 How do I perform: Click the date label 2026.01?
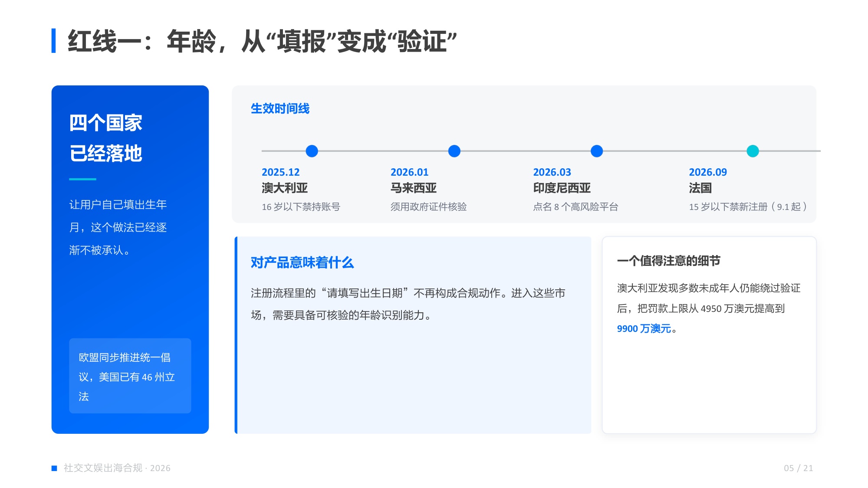point(409,172)
